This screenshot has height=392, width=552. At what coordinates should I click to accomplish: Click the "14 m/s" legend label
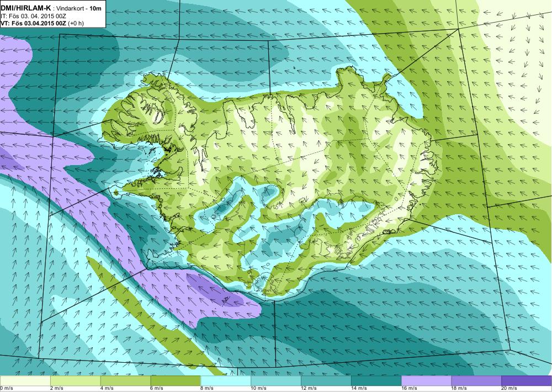pos(359,389)
